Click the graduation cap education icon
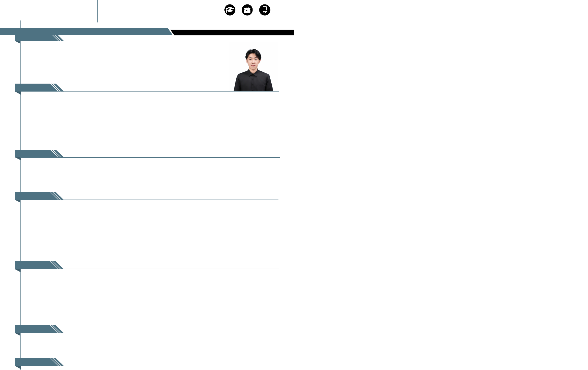The width and height of the screenshot is (588, 370). click(x=230, y=10)
